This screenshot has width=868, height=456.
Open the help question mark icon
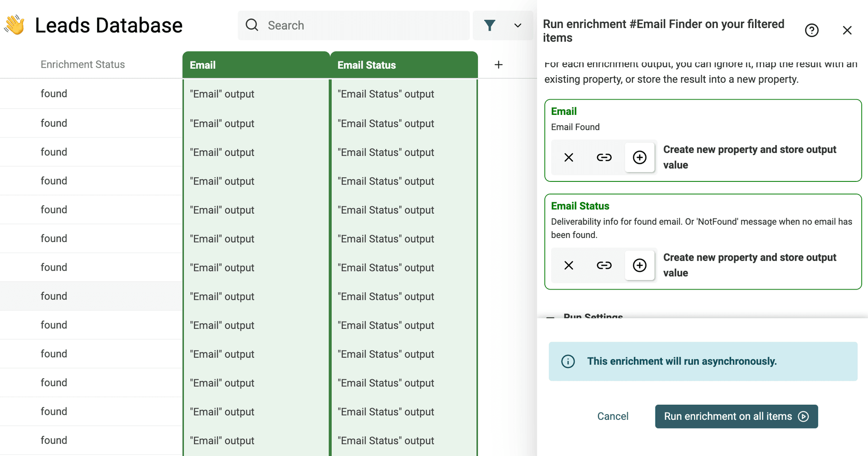click(x=811, y=30)
